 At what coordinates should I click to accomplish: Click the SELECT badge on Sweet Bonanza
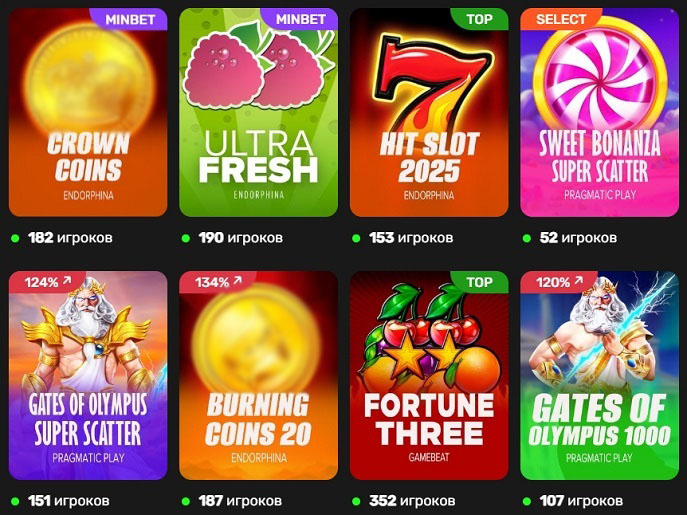point(561,19)
